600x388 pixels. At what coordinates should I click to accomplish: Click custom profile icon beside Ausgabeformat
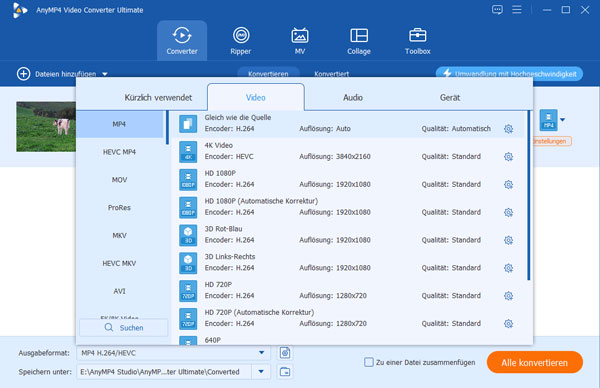click(x=285, y=352)
